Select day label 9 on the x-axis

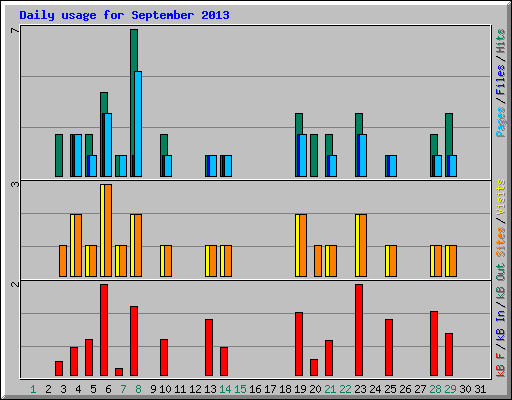click(153, 389)
